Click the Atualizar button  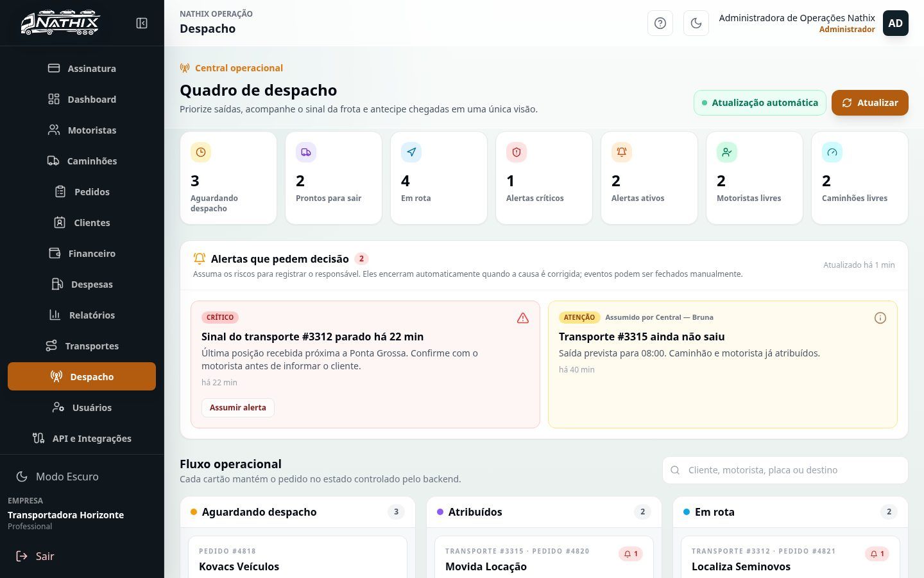pyautogui.click(x=870, y=103)
